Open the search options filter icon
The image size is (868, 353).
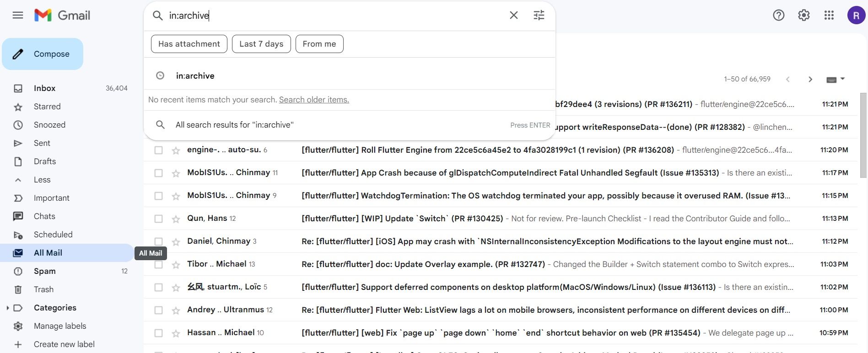[539, 16]
